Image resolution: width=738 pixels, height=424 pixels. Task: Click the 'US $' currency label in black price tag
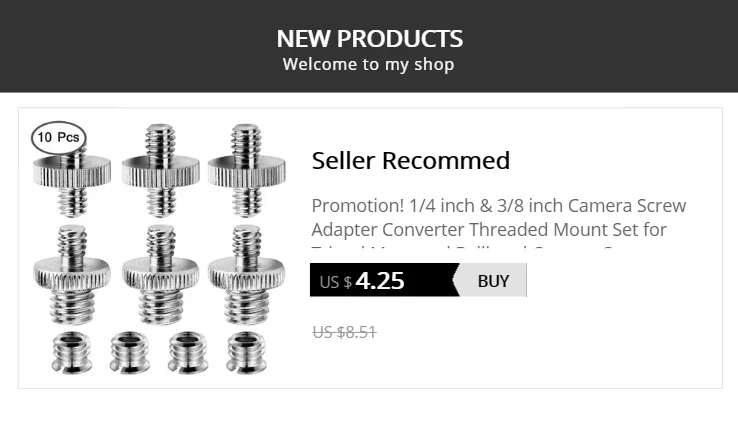pyautogui.click(x=335, y=283)
